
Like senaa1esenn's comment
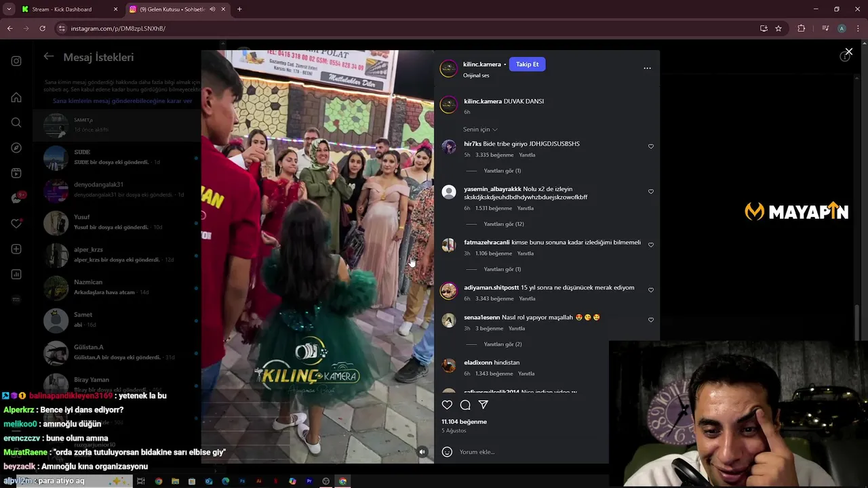[651, 320]
